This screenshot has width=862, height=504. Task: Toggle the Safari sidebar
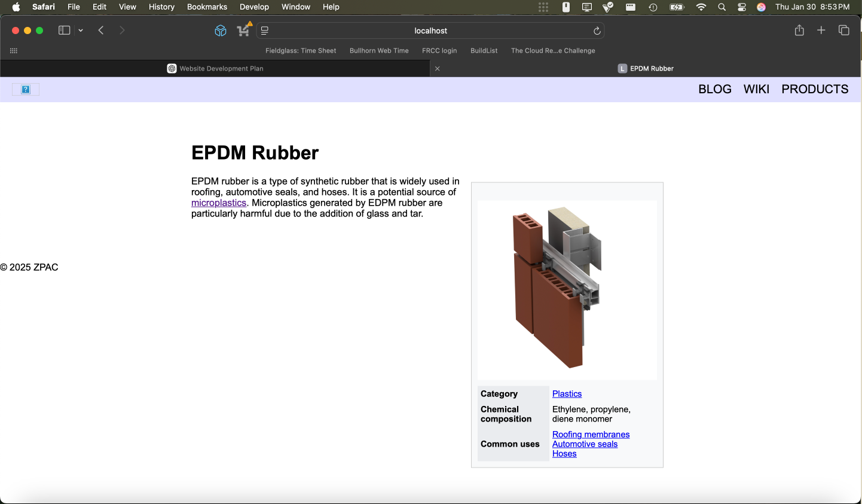point(64,30)
